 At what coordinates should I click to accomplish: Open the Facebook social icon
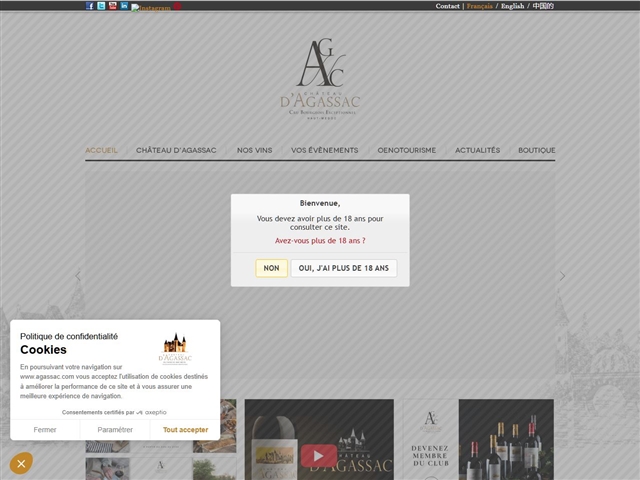90,6
